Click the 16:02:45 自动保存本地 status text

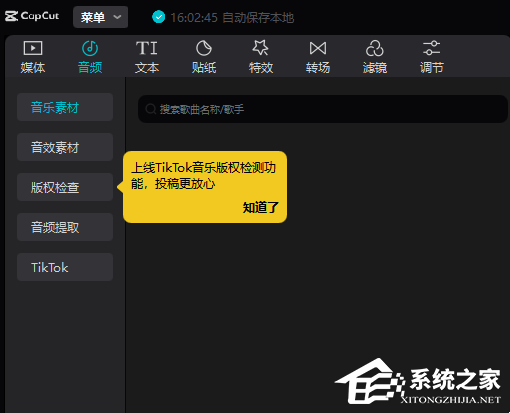pos(232,17)
